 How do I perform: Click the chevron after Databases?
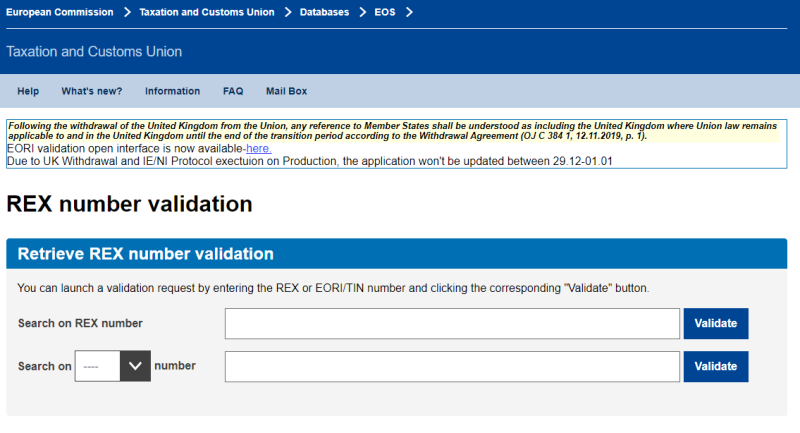pyautogui.click(x=362, y=12)
